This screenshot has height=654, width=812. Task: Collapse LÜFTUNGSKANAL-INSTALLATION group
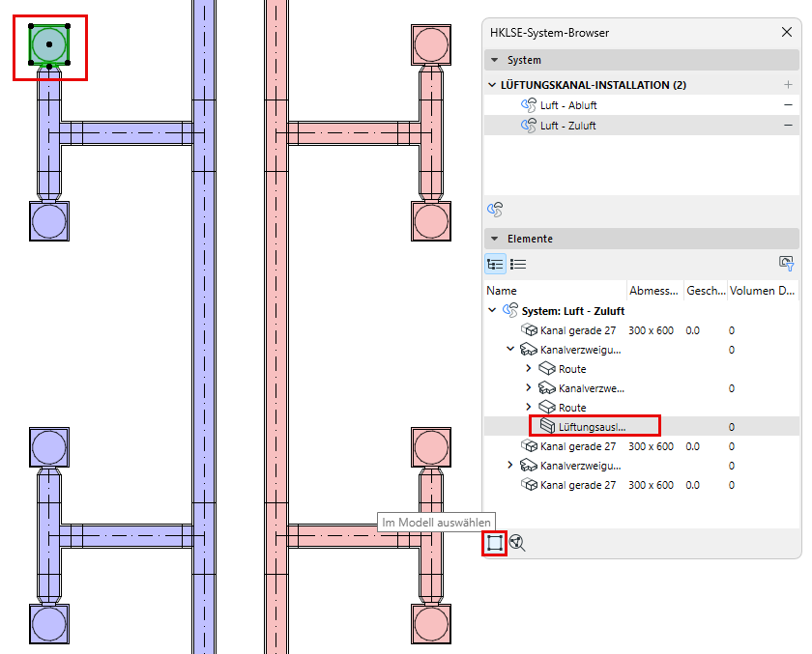(x=492, y=85)
